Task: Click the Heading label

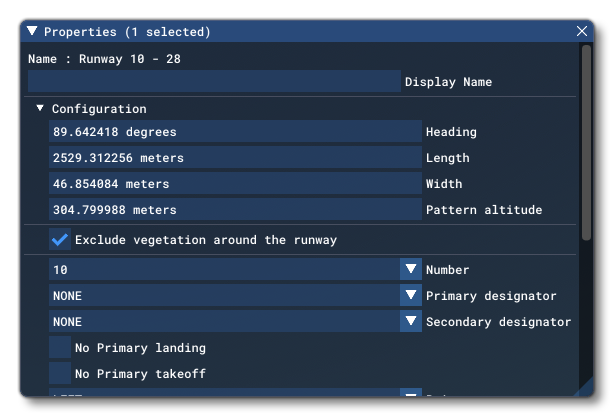Action: point(451,132)
